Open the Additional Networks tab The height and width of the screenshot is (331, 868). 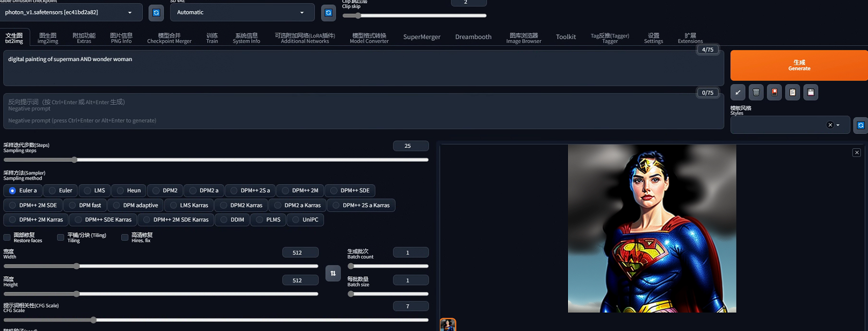(x=305, y=38)
